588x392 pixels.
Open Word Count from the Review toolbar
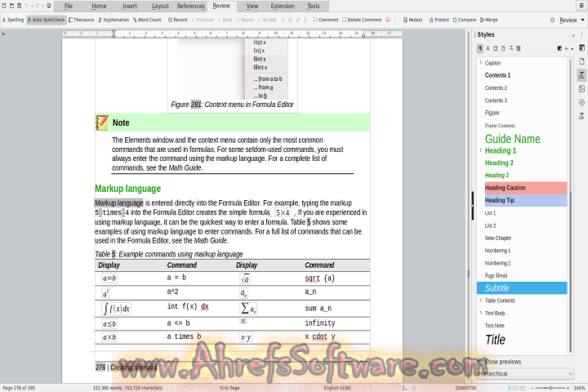[149, 19]
